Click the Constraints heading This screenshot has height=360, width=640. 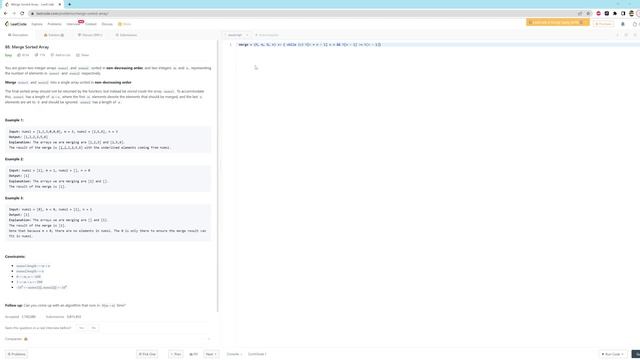(15, 256)
